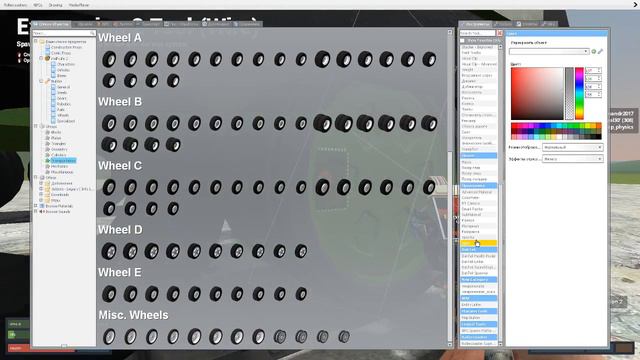
Task: Select the Entity Label tool
Action: tap(478, 304)
